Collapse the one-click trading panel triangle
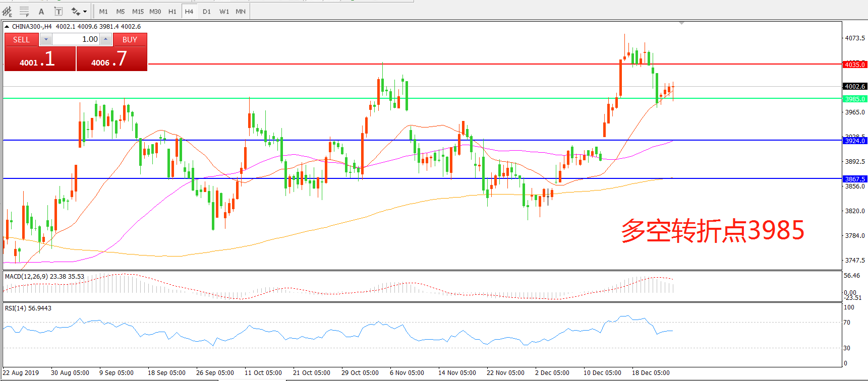Image resolution: width=868 pixels, height=381 pixels. [7, 27]
